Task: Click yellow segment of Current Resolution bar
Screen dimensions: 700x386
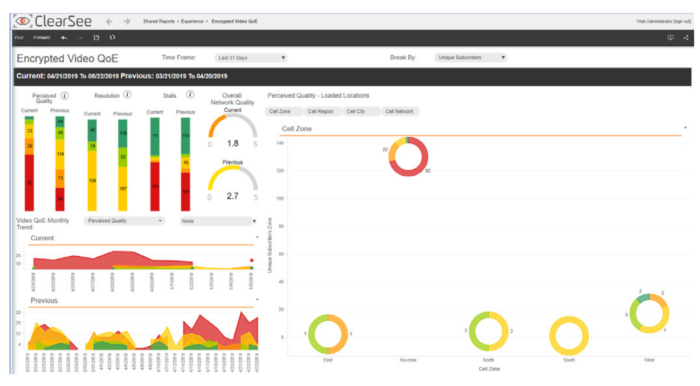Action: [92, 181]
